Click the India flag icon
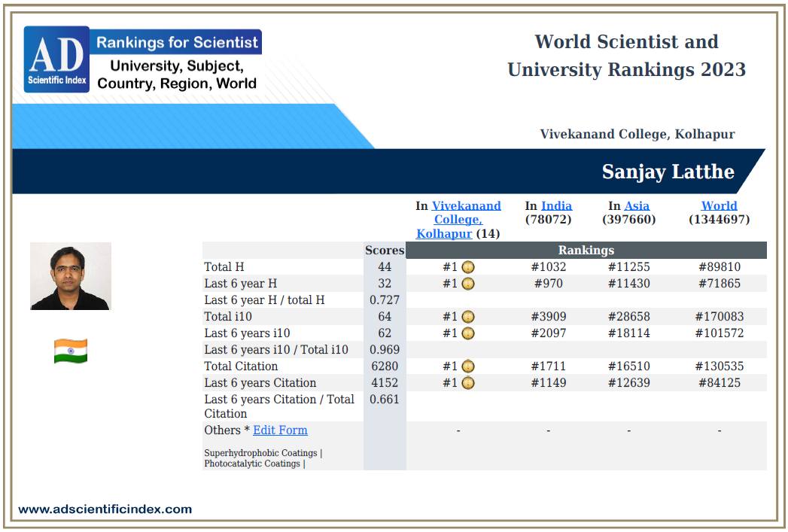This screenshot has height=532, width=788. (x=71, y=351)
